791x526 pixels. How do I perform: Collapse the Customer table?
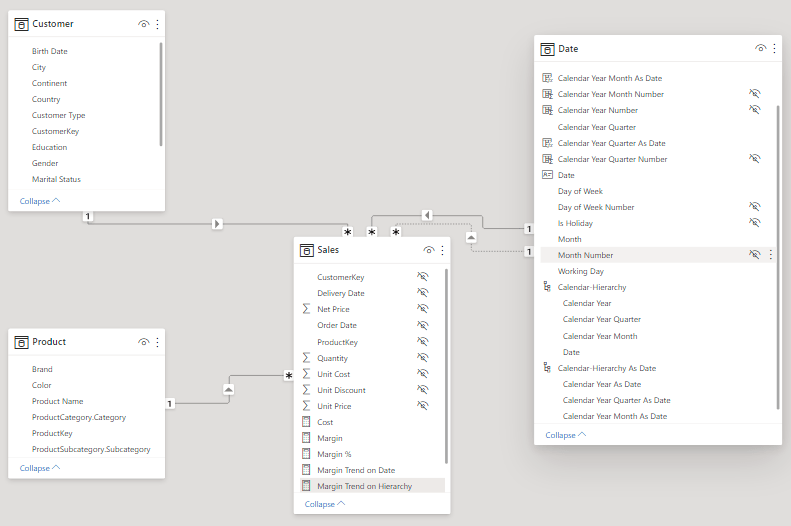coord(39,201)
